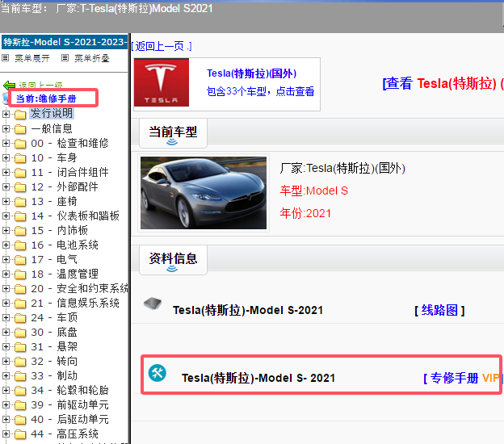
Task: Open the 资料信息 tab
Action: (x=173, y=260)
